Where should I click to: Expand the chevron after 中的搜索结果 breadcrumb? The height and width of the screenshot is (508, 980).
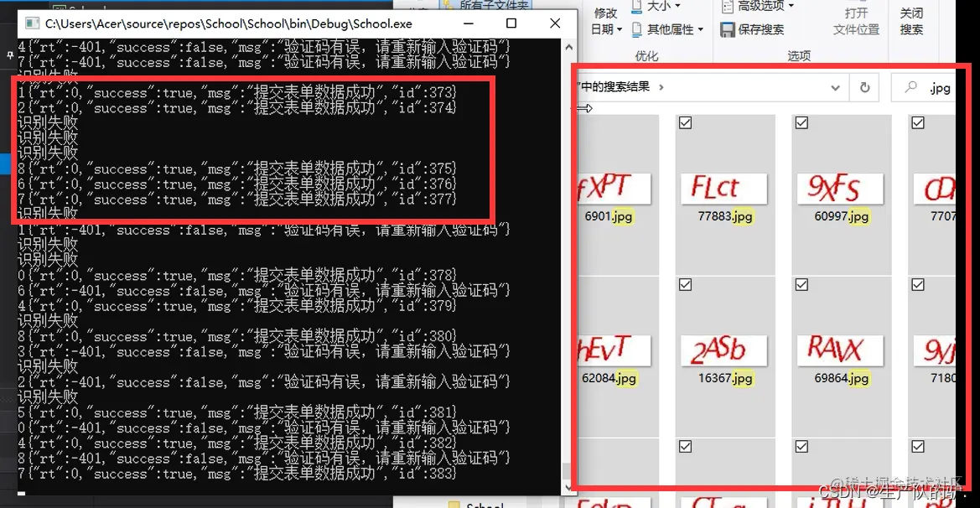(x=661, y=87)
